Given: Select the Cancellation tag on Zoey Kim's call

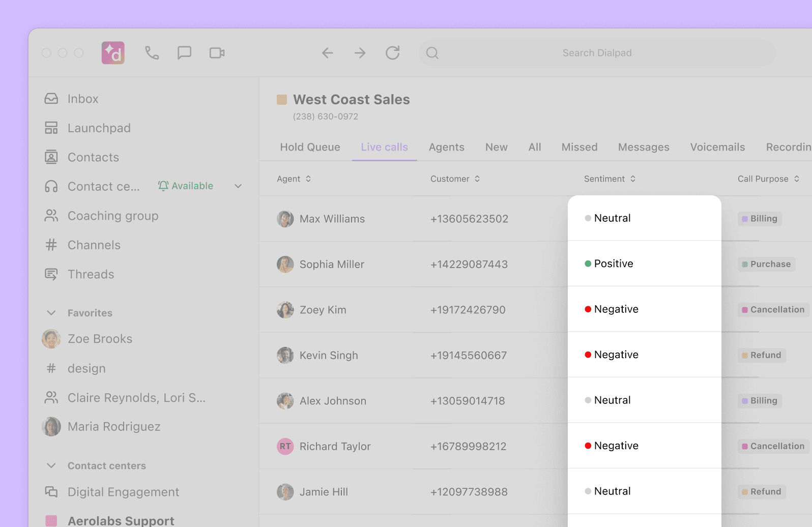Looking at the screenshot, I should pyautogui.click(x=773, y=310).
